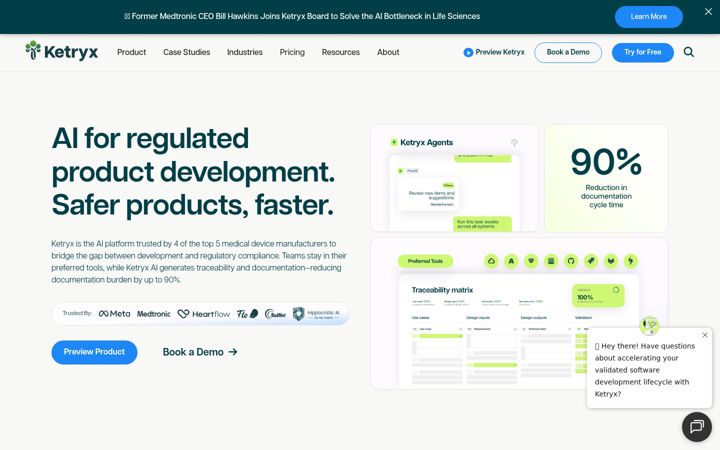Click the heart tool icon in Preferred Tools
The width and height of the screenshot is (720, 450).
point(531,261)
